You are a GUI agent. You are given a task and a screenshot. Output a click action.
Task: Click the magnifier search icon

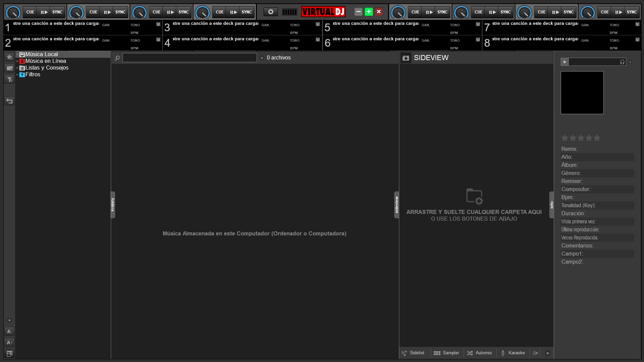click(117, 58)
